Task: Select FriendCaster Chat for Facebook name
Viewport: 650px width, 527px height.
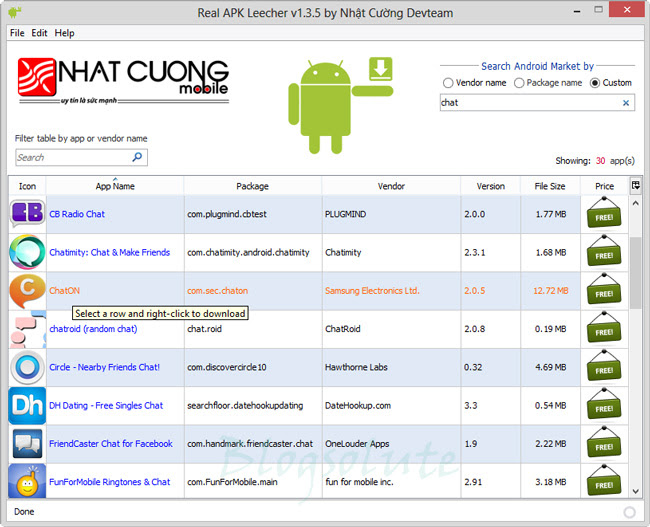Action: click(111, 444)
